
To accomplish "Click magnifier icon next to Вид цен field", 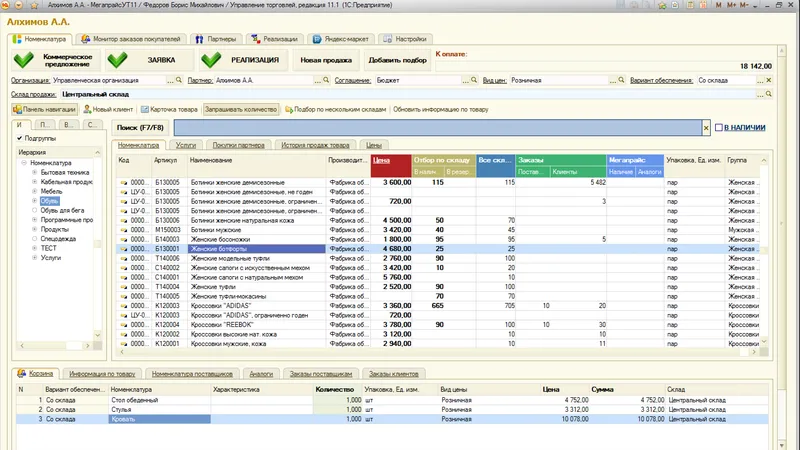I will [621, 80].
